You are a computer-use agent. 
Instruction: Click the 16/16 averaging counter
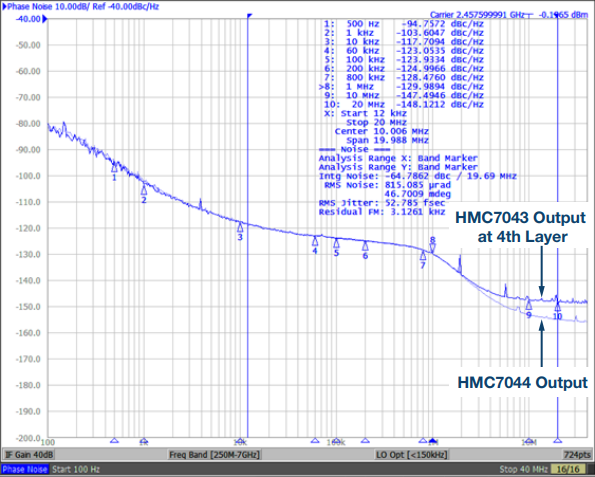click(x=568, y=469)
